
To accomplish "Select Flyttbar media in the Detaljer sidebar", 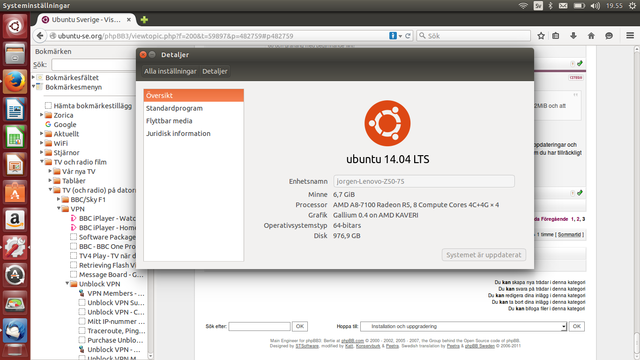I will tap(193, 121).
